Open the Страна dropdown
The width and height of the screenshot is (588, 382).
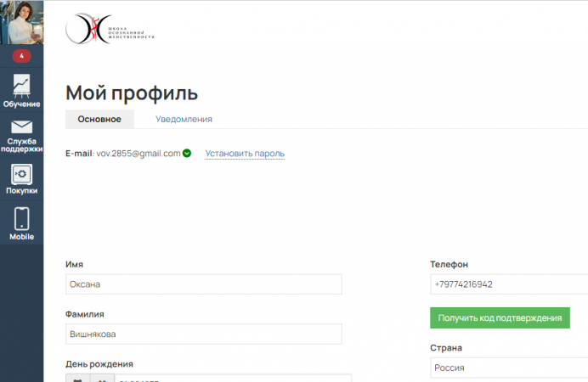(509, 368)
